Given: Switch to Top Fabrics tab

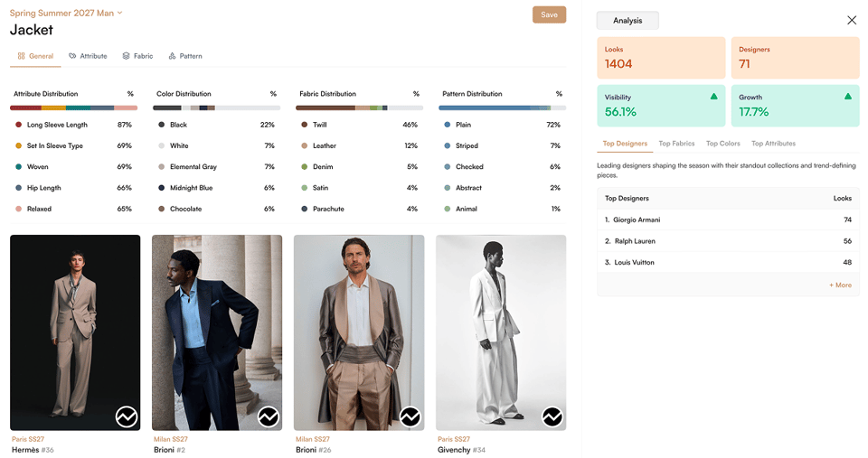Looking at the screenshot, I should (676, 144).
